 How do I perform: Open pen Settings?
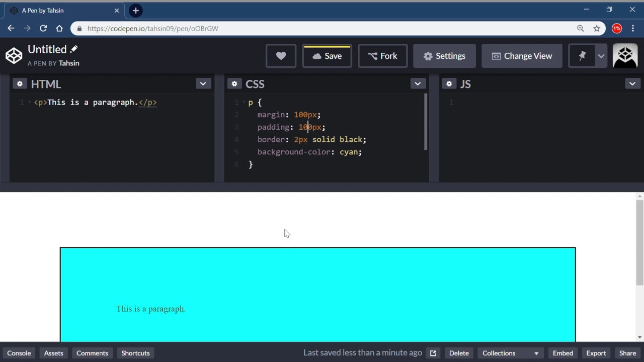click(x=444, y=56)
